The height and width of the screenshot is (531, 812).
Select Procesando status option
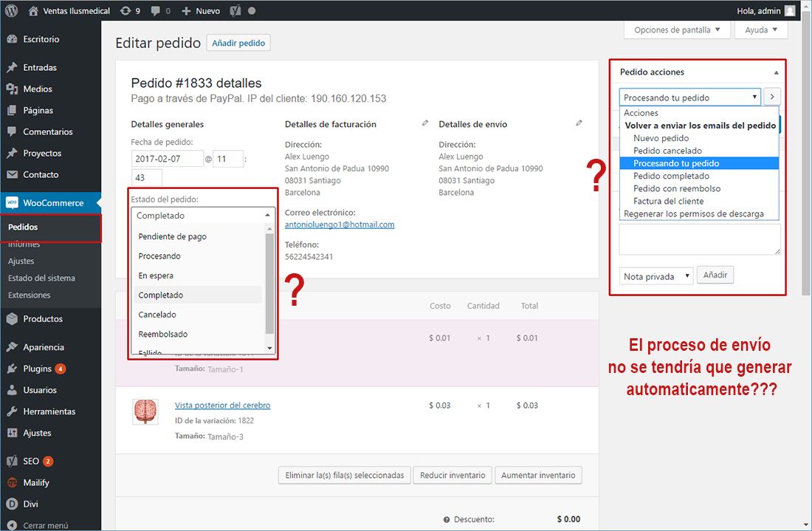(x=159, y=256)
